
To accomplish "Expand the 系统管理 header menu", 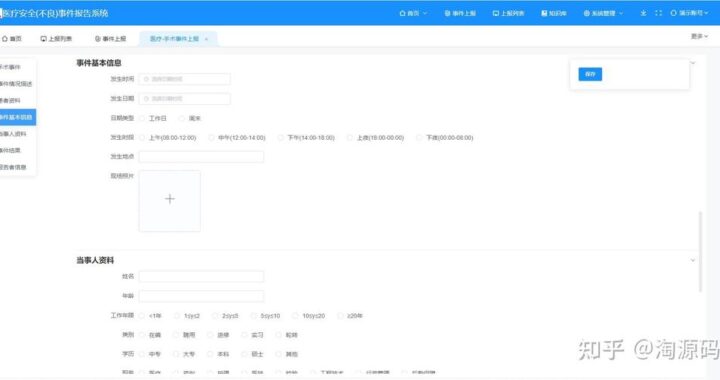I will click(603, 13).
